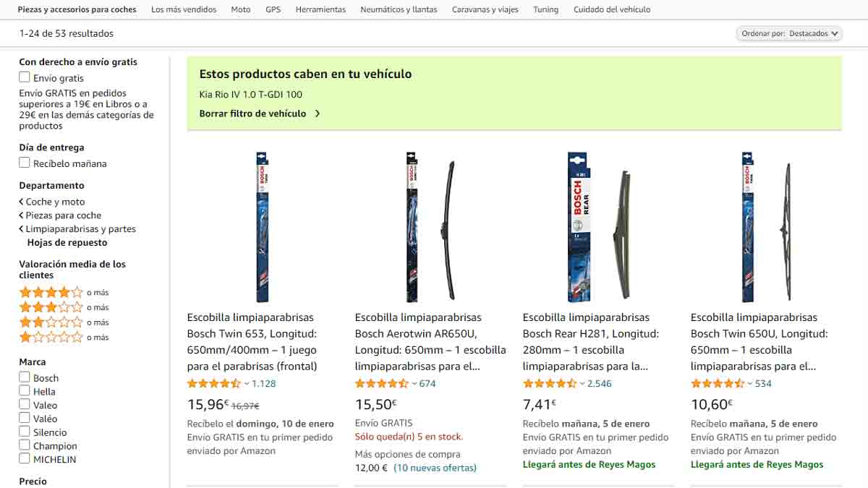Filter by 3 stars and up rating
This screenshot has width=868, height=488.
(x=64, y=307)
